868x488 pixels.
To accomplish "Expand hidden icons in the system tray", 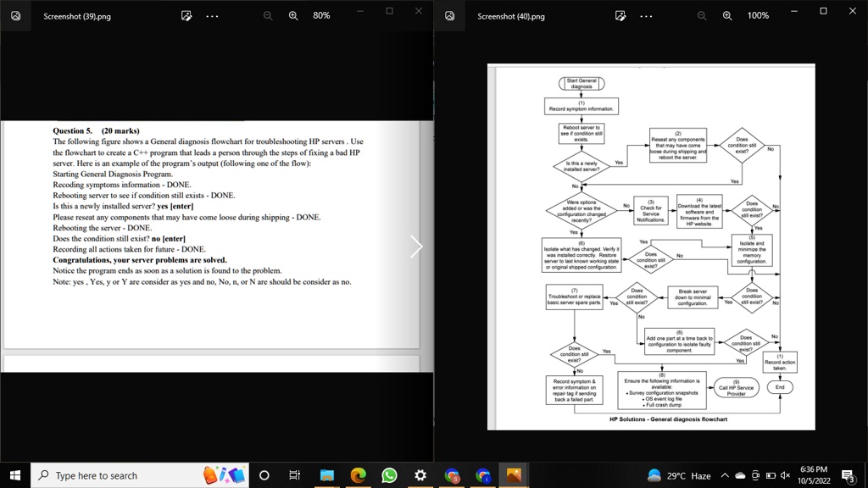I will (x=725, y=475).
